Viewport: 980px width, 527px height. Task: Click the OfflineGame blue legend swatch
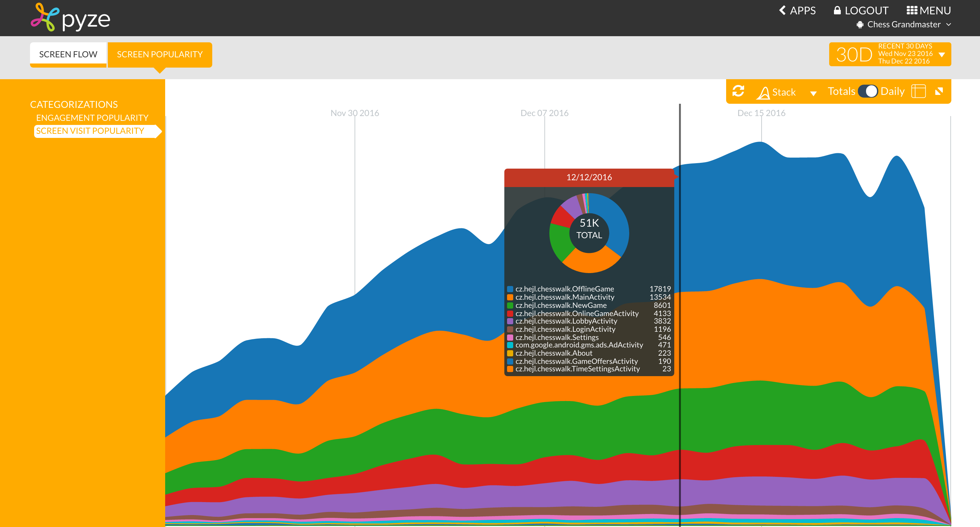point(510,289)
